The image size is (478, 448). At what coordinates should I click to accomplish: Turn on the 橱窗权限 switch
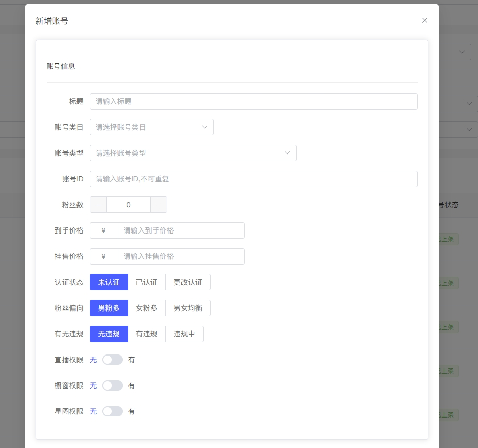click(x=113, y=385)
